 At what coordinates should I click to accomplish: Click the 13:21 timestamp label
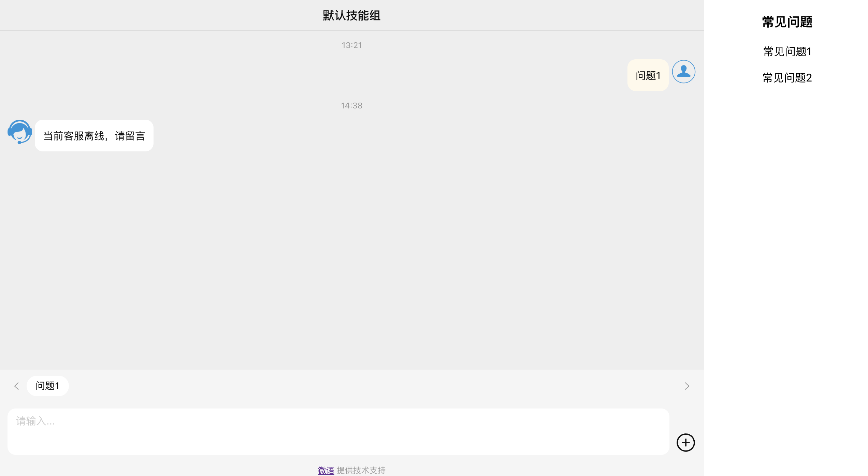click(x=352, y=45)
